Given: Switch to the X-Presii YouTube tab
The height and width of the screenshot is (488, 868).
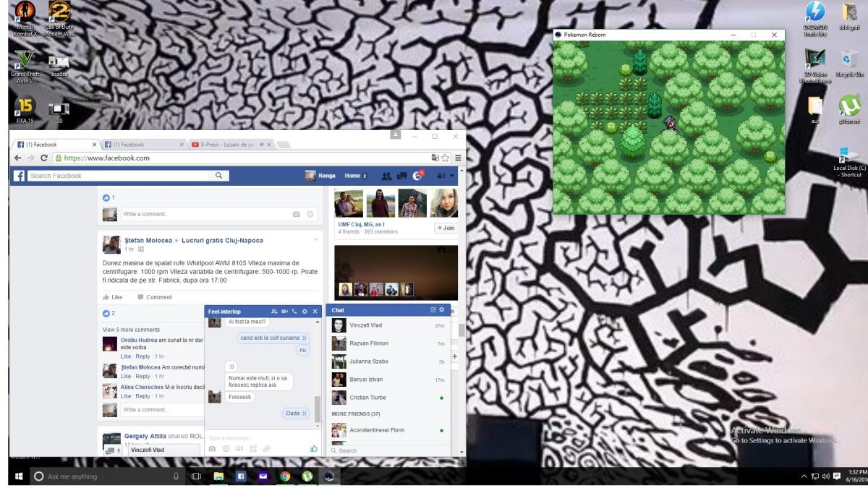Looking at the screenshot, I should pos(231,145).
